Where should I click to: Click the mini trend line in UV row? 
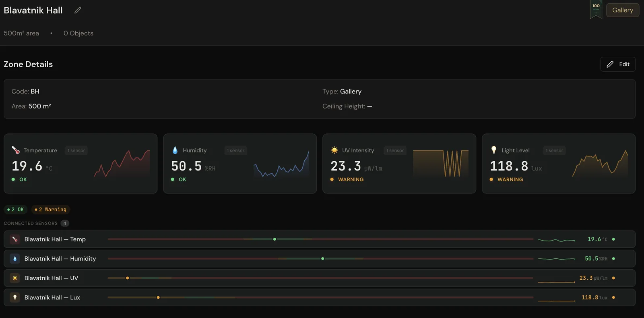click(556, 282)
